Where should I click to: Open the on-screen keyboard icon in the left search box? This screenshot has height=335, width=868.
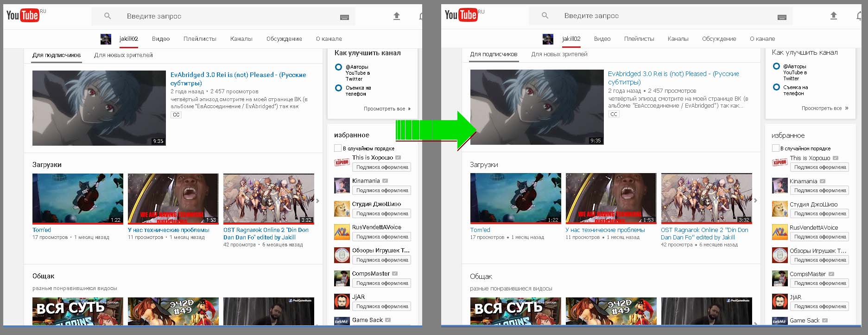(x=344, y=17)
